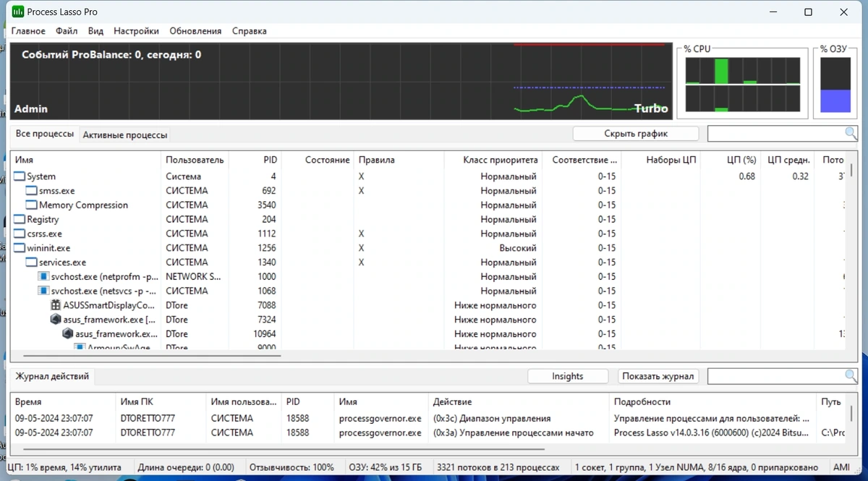868x481 pixels.
Task: Select the Журнал действий tab
Action: coord(52,376)
